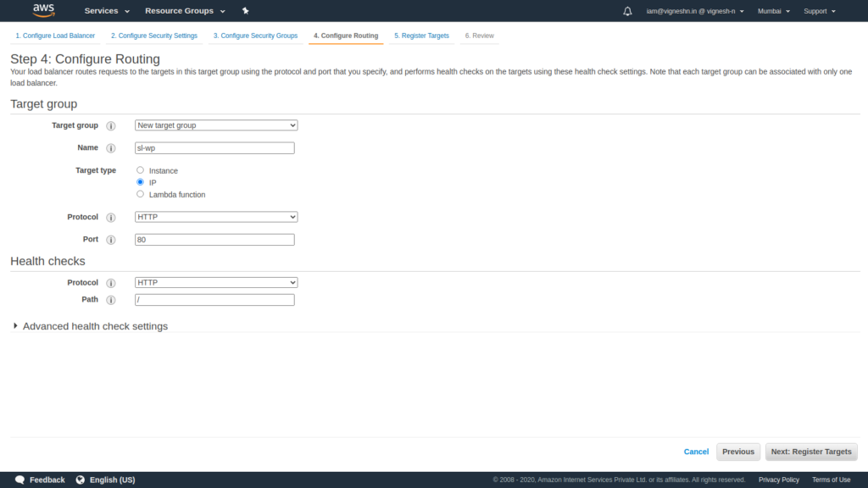Click the health check Path field

point(214,300)
